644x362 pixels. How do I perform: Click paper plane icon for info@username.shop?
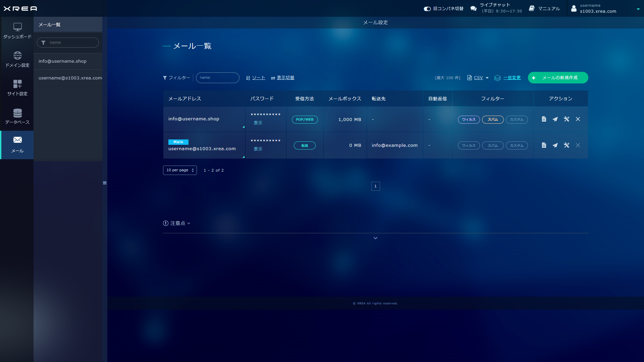pyautogui.click(x=555, y=119)
